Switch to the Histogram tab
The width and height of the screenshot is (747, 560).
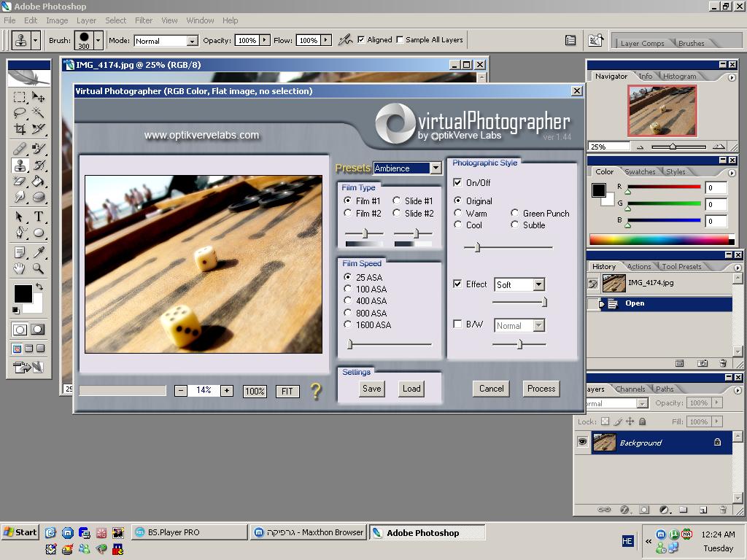tap(679, 76)
